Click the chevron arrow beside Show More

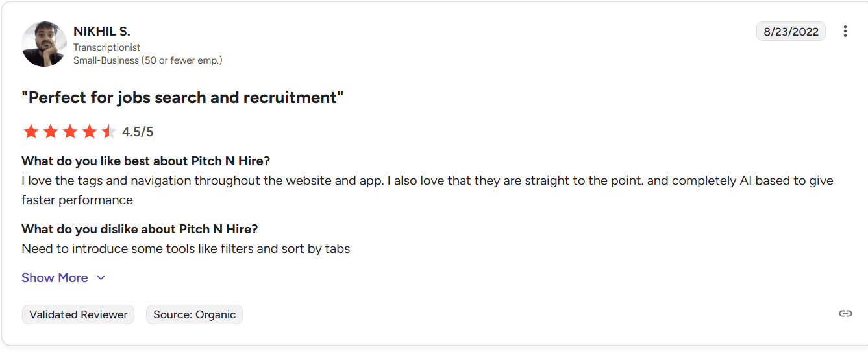pos(101,277)
